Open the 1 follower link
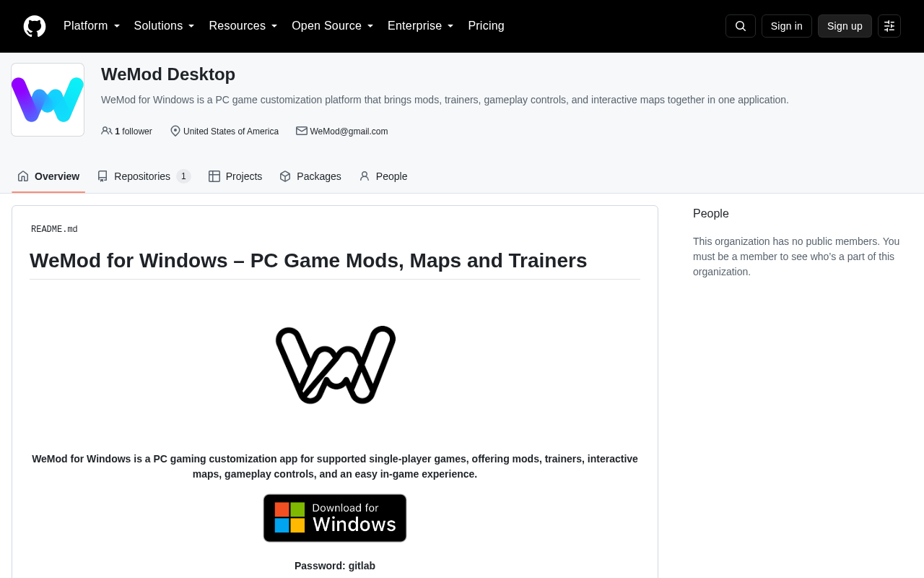 pos(127,131)
